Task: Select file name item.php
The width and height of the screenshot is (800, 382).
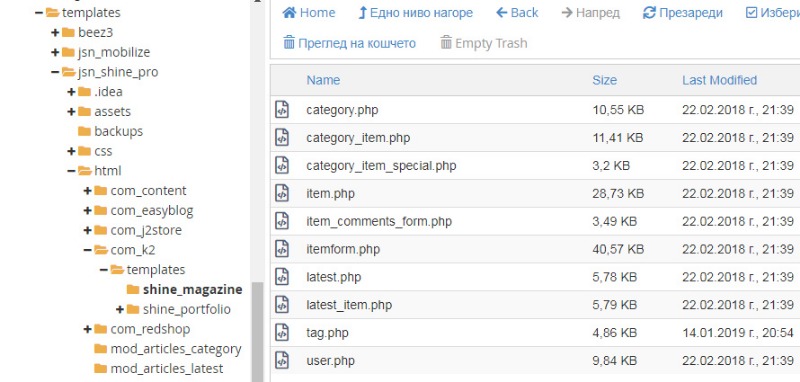Action: [x=330, y=193]
